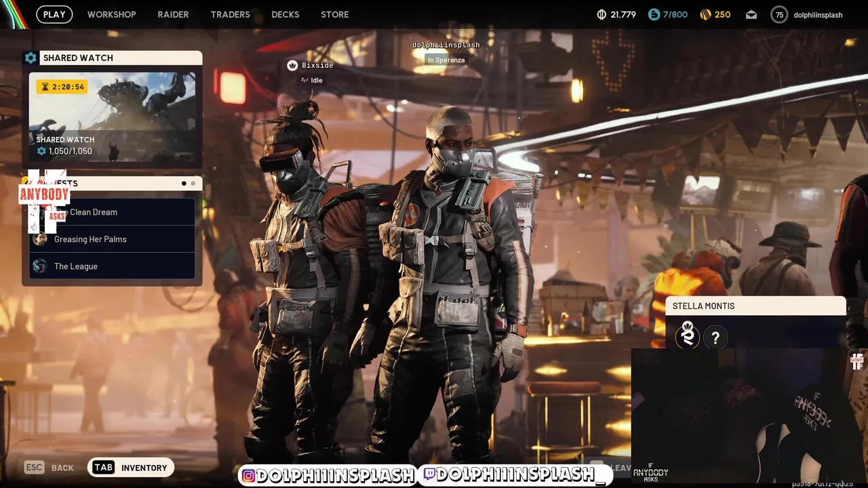Open the PLAY tab

[x=54, y=14]
